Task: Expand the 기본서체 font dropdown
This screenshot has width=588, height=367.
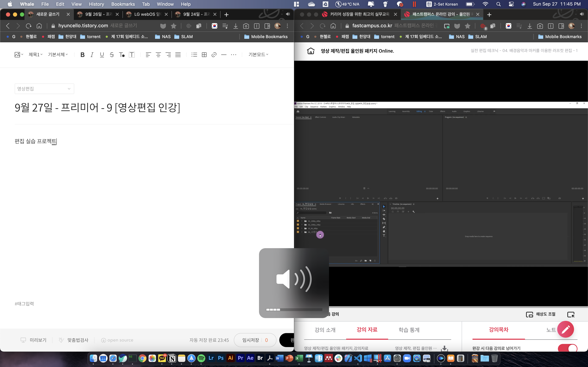Action: click(58, 55)
